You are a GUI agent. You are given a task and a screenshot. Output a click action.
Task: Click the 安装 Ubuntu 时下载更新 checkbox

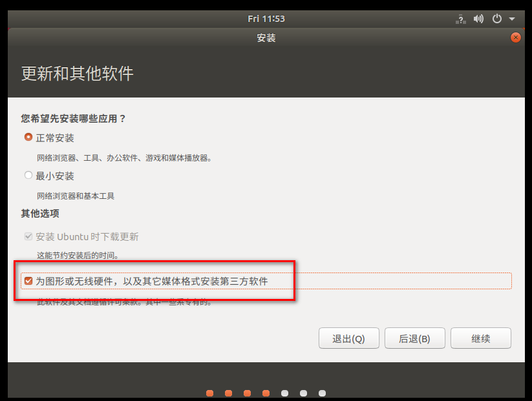point(28,236)
